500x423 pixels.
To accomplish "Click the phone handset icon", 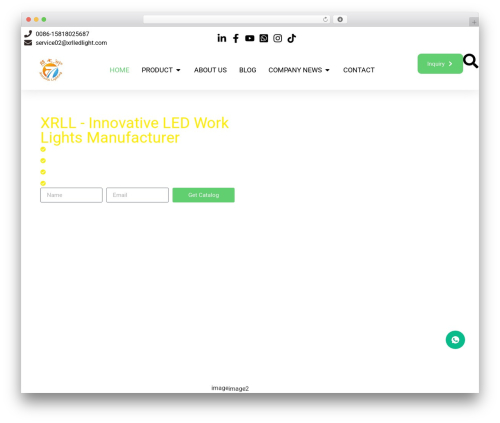I will click(28, 34).
